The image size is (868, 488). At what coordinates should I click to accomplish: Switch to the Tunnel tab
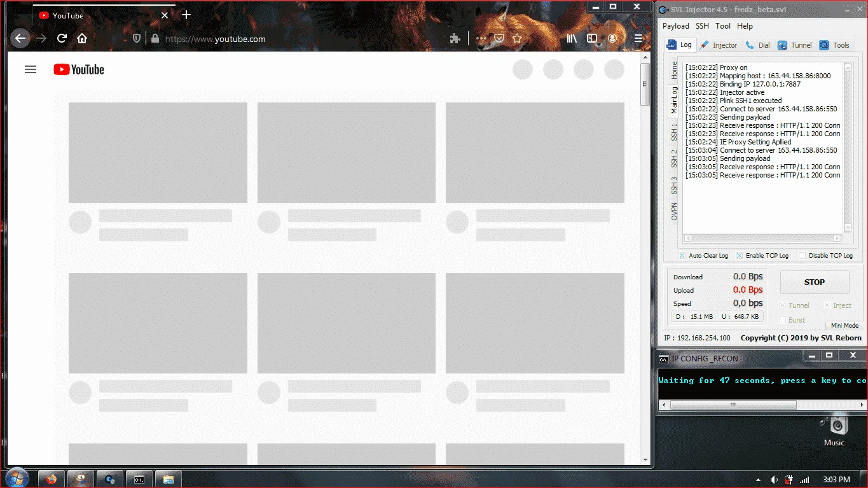[x=795, y=45]
